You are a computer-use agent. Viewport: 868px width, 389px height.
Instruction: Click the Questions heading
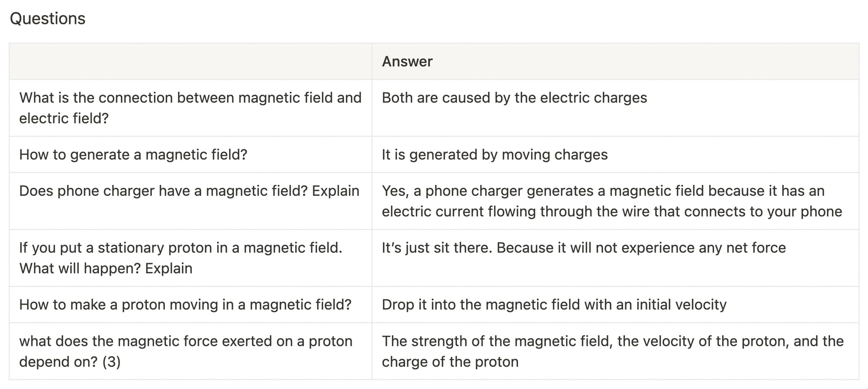47,19
